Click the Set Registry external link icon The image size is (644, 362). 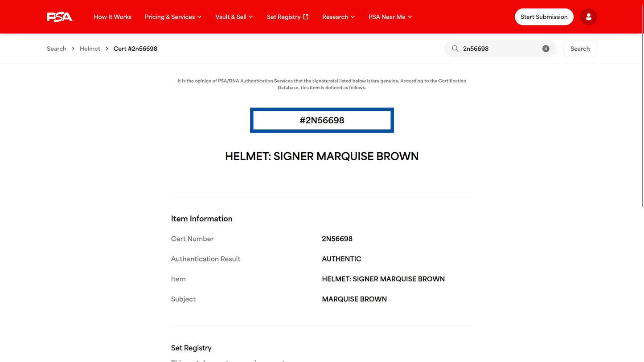(x=306, y=17)
